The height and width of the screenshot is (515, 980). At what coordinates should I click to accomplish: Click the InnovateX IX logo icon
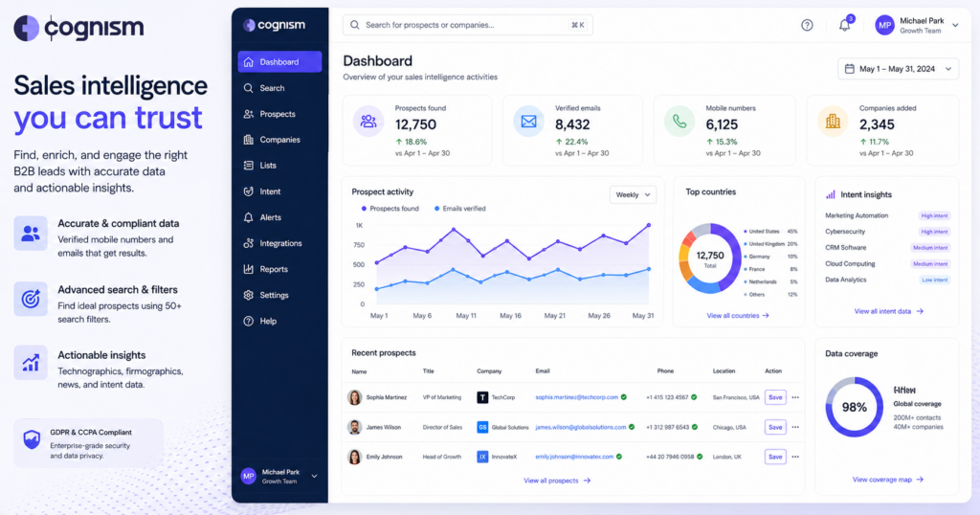tap(482, 457)
